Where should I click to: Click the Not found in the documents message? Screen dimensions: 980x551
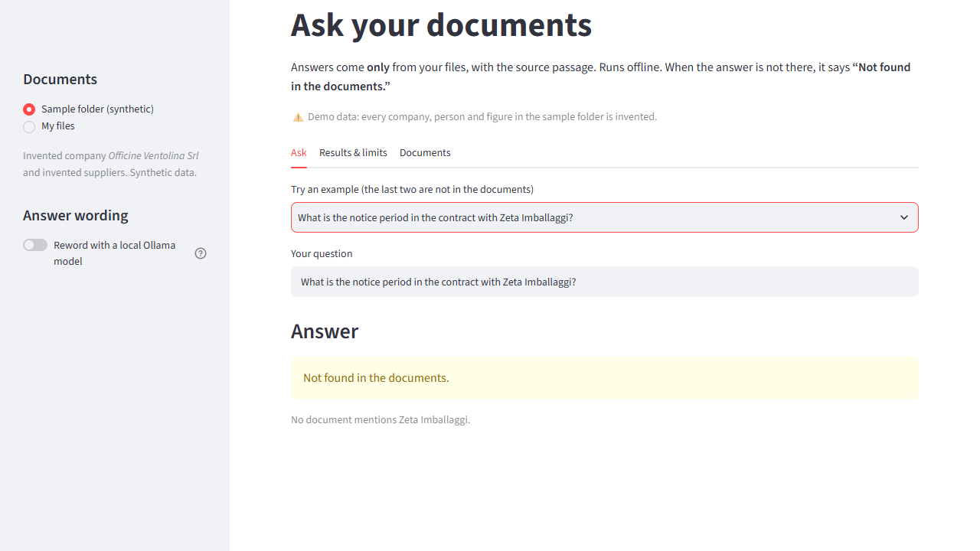(605, 378)
